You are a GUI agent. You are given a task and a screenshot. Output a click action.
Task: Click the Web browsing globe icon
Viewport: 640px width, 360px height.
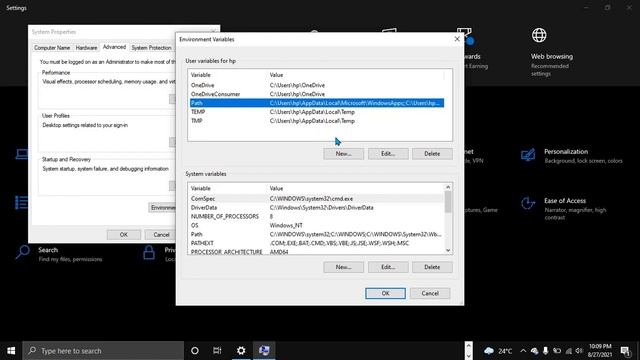click(x=539, y=35)
